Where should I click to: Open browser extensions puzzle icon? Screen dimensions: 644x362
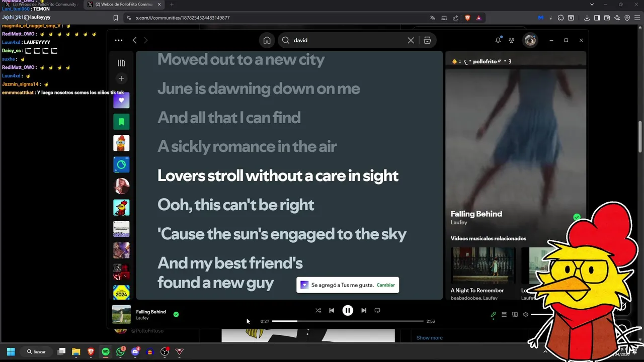(x=561, y=18)
